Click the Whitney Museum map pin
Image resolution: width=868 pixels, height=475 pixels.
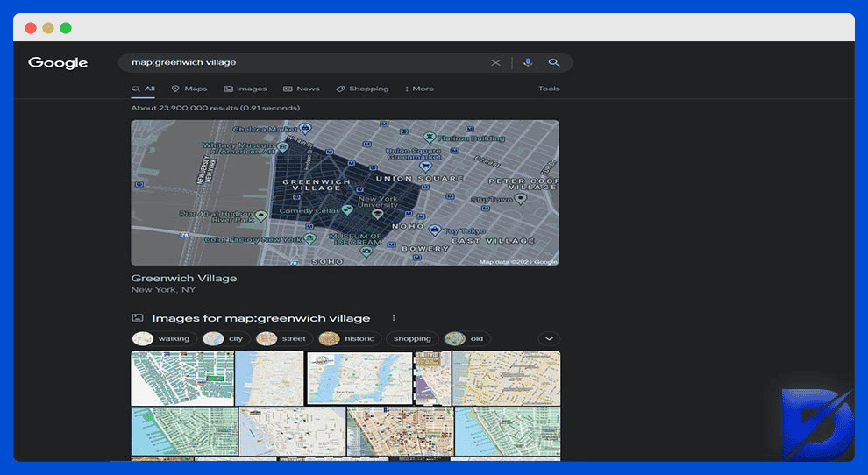282,147
